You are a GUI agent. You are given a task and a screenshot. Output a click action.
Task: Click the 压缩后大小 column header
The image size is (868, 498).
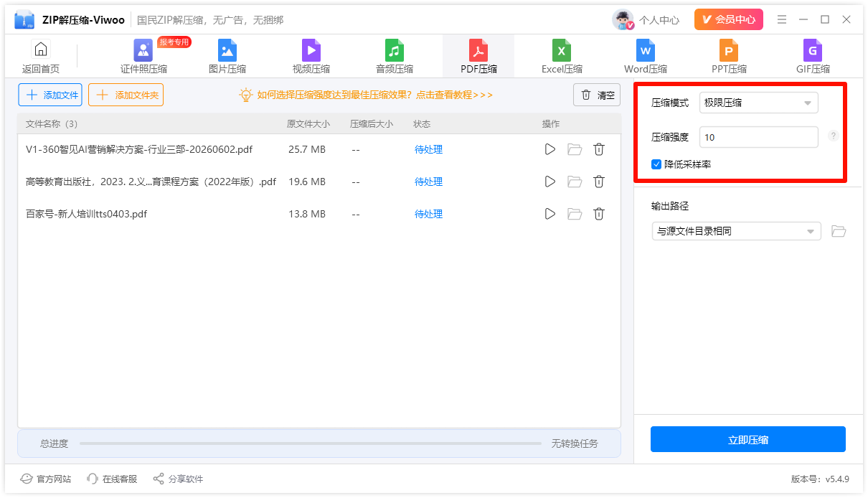(x=372, y=124)
